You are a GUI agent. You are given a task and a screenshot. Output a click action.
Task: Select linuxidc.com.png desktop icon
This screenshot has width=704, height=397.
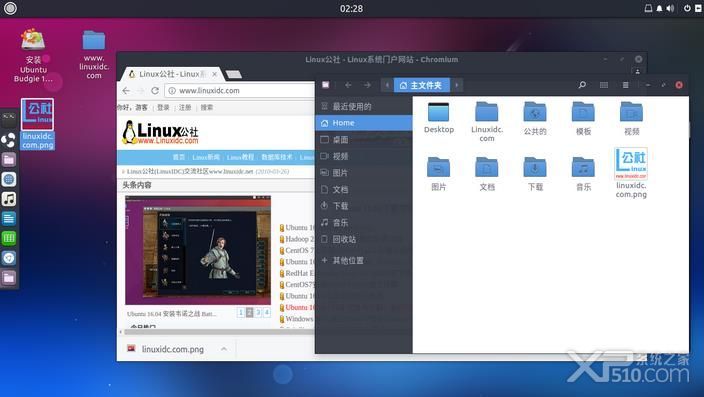pos(38,124)
